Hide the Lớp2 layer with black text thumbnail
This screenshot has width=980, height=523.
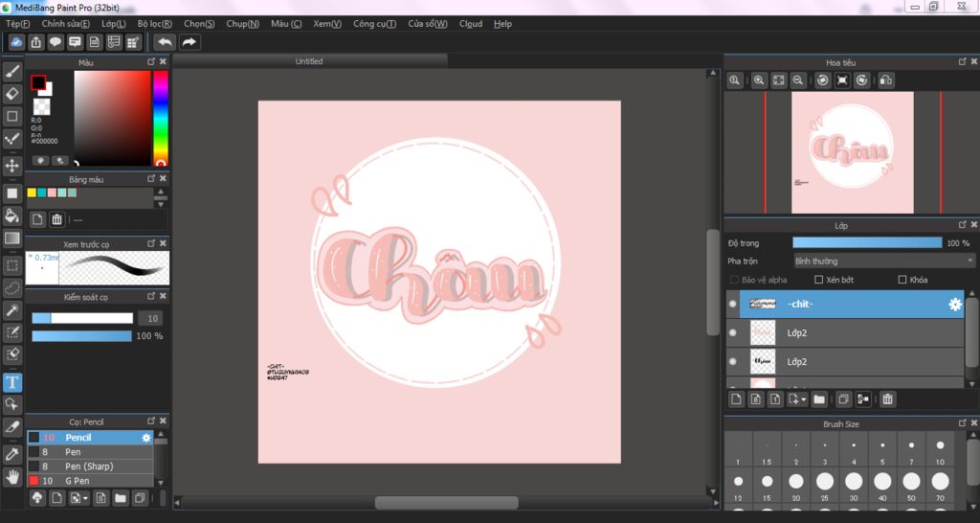733,361
